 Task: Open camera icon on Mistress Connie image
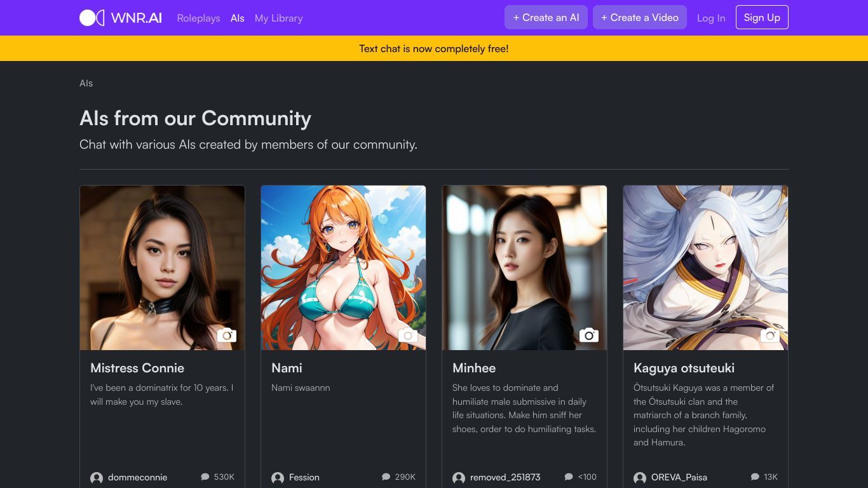tap(227, 335)
